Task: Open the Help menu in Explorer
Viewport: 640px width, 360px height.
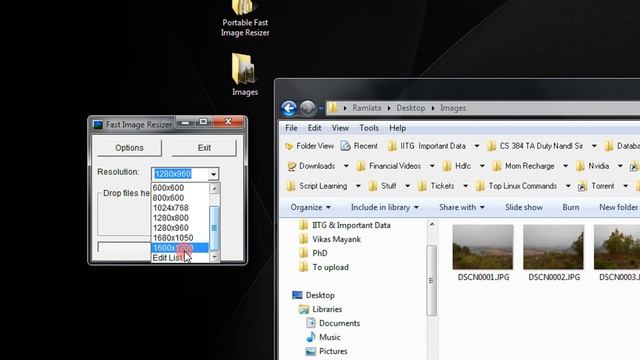Action: click(398, 128)
